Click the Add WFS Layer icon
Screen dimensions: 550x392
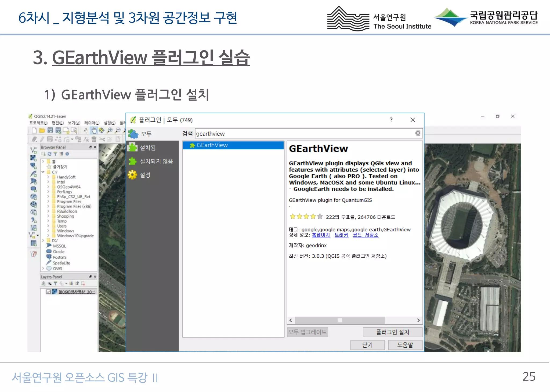click(33, 212)
